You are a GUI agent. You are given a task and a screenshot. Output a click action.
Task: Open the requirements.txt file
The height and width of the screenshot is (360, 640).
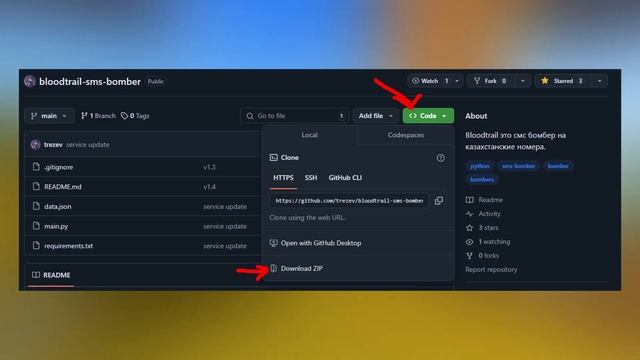click(x=69, y=246)
